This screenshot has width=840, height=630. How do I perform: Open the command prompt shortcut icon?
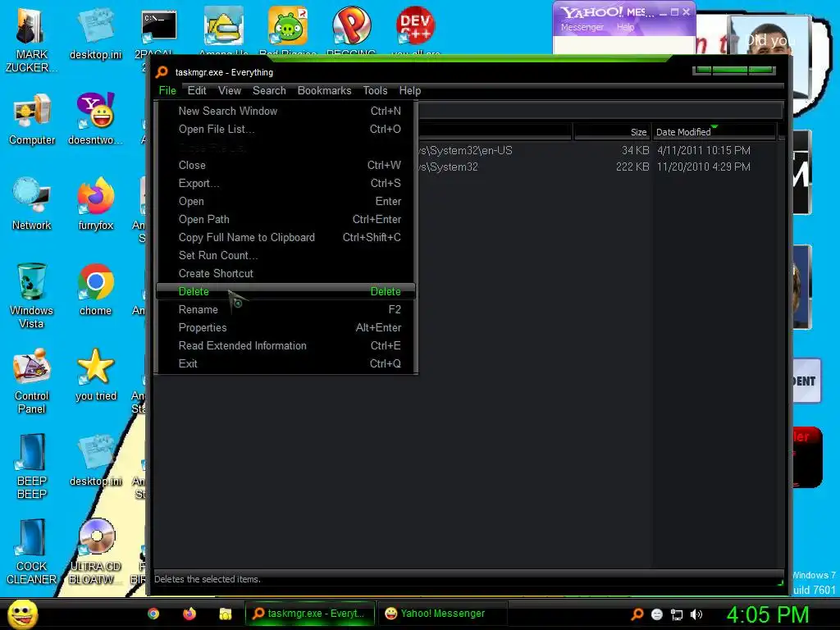tap(158, 27)
